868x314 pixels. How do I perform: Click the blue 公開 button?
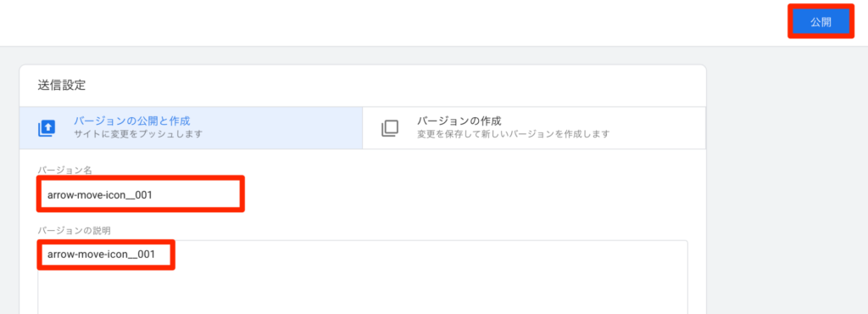[821, 22]
